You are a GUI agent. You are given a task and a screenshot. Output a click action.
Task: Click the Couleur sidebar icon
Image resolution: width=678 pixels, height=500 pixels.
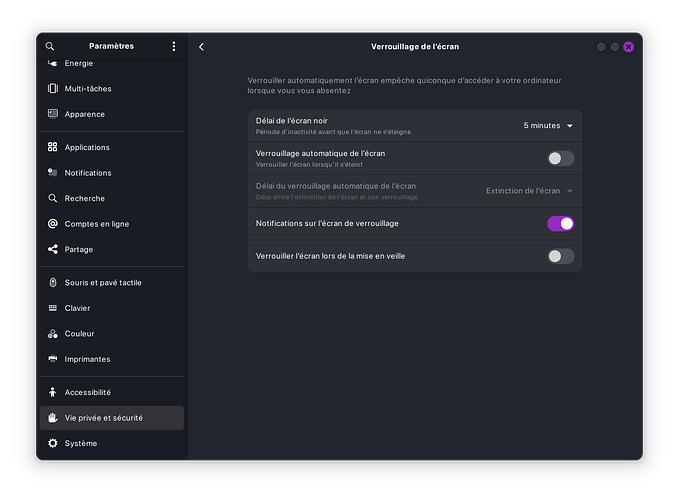tap(53, 333)
